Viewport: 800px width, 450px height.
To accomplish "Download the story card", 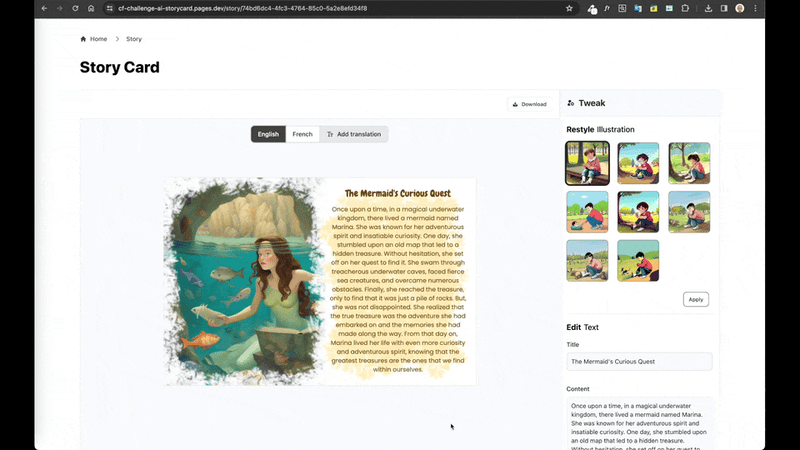I will (530, 104).
